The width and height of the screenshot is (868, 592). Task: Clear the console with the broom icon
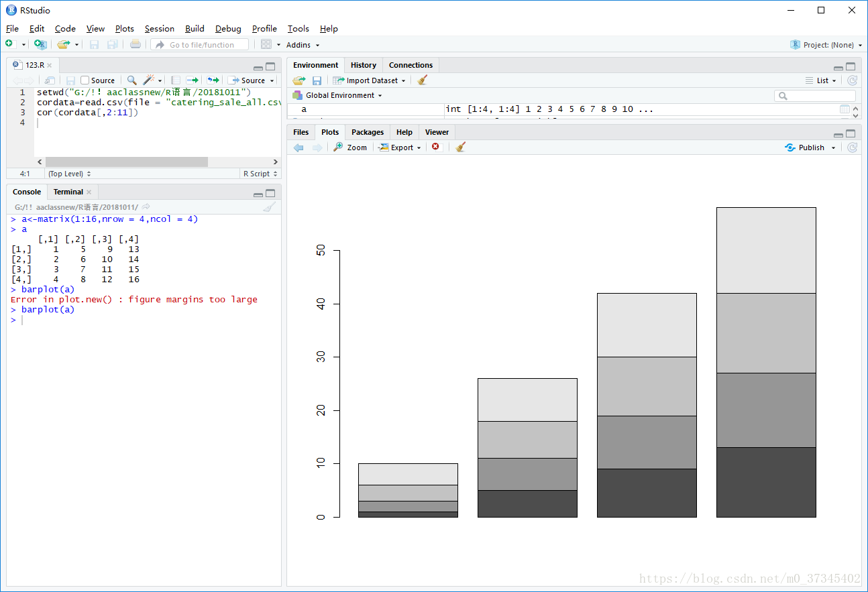point(269,207)
